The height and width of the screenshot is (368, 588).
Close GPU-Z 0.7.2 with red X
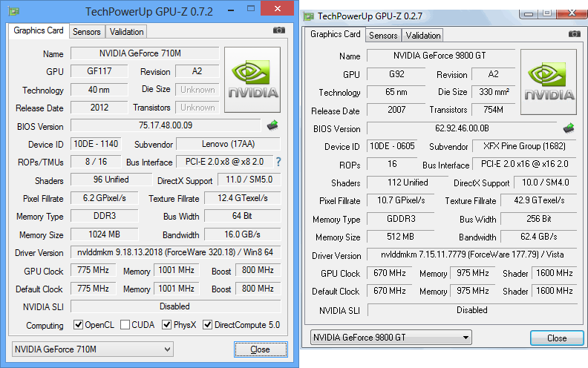(x=278, y=9)
